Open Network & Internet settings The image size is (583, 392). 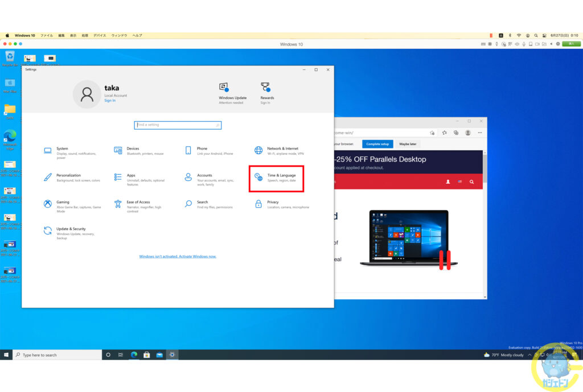279,150
